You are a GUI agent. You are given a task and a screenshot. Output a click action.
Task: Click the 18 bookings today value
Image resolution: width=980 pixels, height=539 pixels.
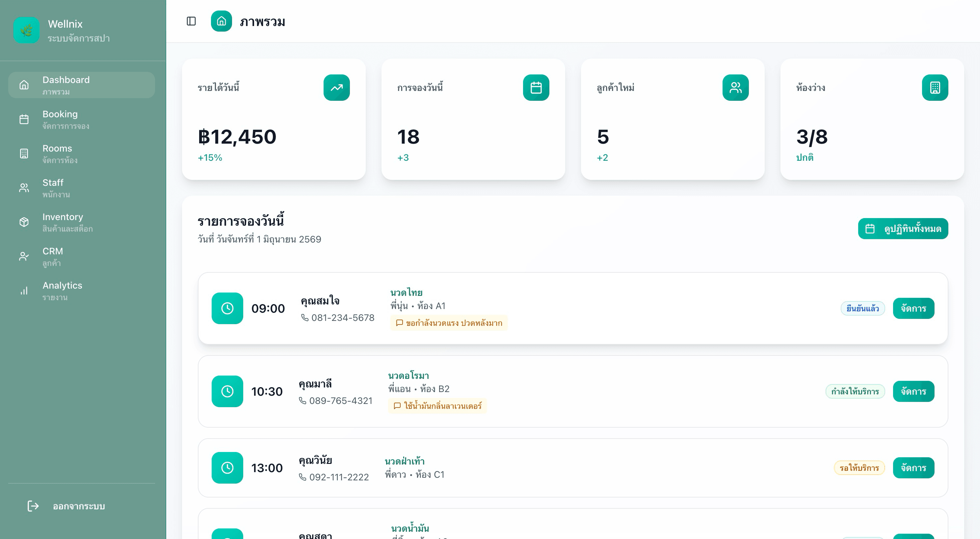pyautogui.click(x=408, y=137)
